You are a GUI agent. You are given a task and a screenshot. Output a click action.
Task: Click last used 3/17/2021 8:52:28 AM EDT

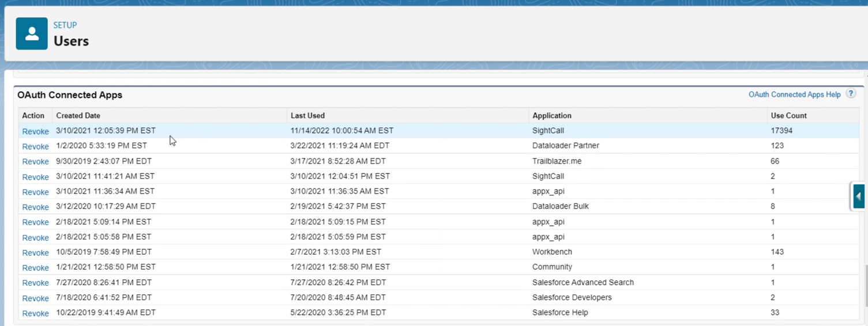[338, 161]
